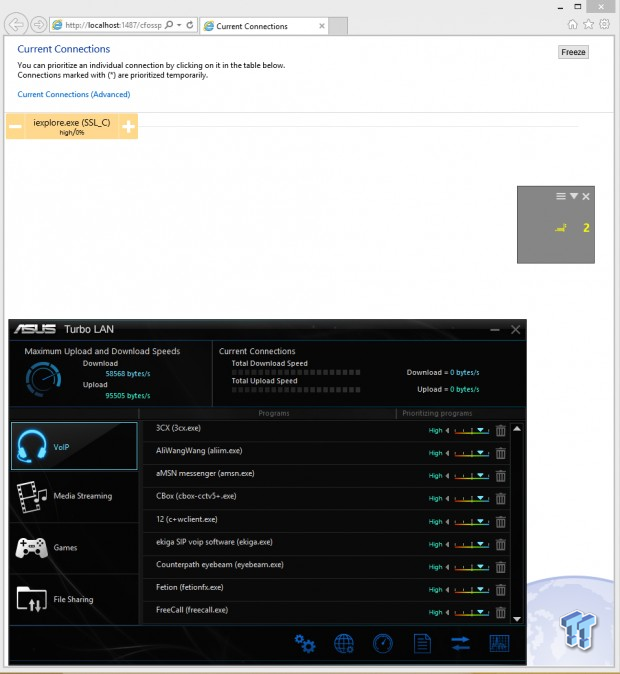Open the speedometer speed test icon

pyautogui.click(x=383, y=643)
